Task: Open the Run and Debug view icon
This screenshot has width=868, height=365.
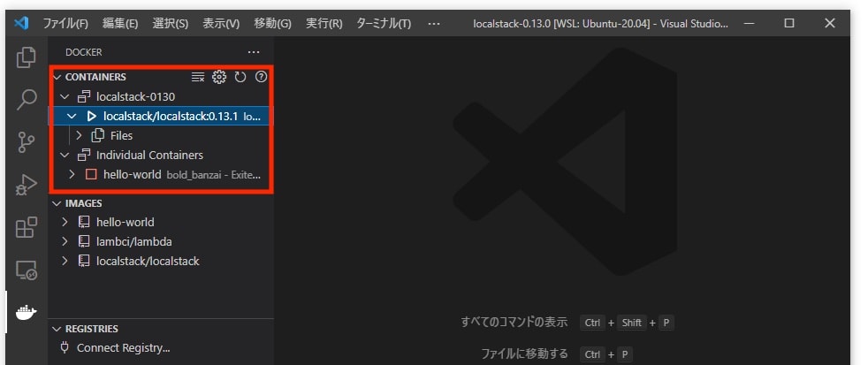Action: click(26, 185)
